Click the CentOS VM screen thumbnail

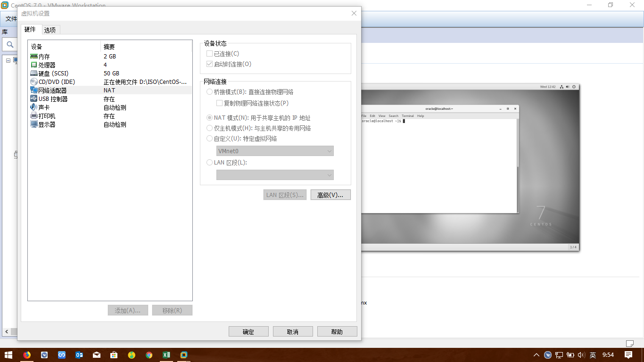tap(470, 167)
